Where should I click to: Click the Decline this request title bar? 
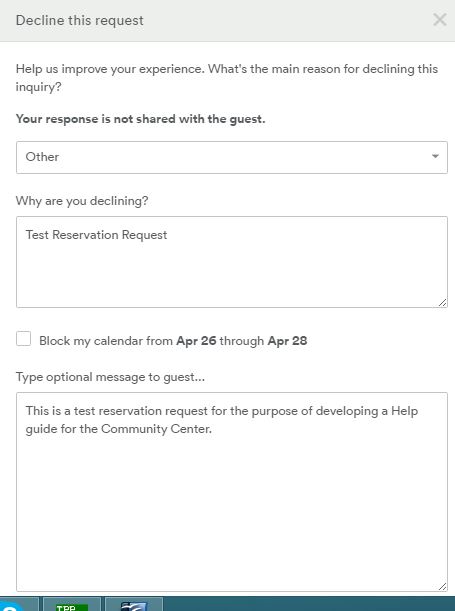tap(228, 20)
